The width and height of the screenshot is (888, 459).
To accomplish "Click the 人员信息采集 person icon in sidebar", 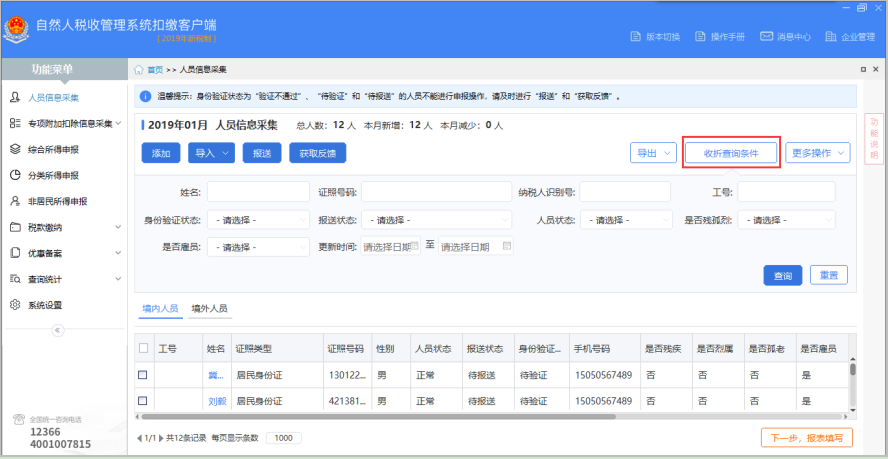I will [x=15, y=97].
